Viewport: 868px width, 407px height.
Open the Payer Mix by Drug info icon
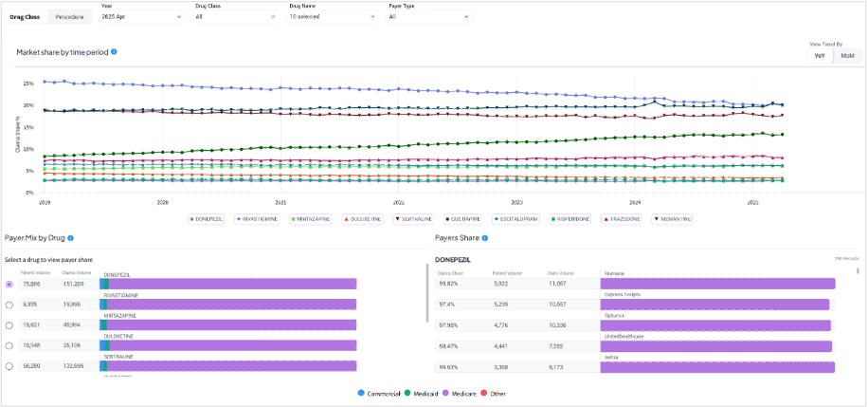pyautogui.click(x=71, y=238)
